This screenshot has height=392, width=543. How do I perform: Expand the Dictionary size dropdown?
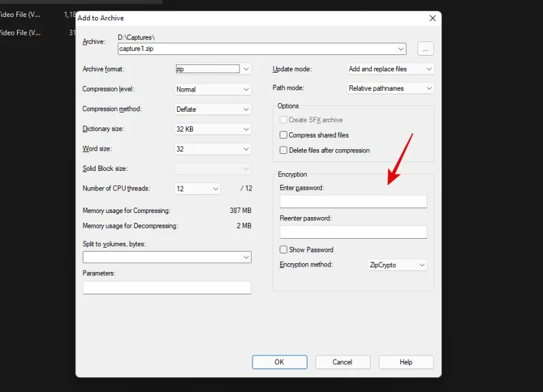click(x=213, y=129)
